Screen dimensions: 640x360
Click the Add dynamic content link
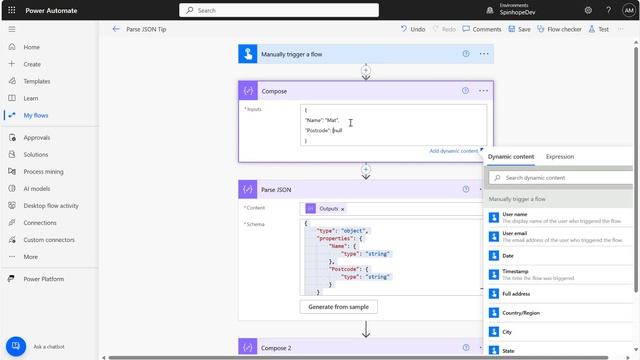pyautogui.click(x=453, y=151)
